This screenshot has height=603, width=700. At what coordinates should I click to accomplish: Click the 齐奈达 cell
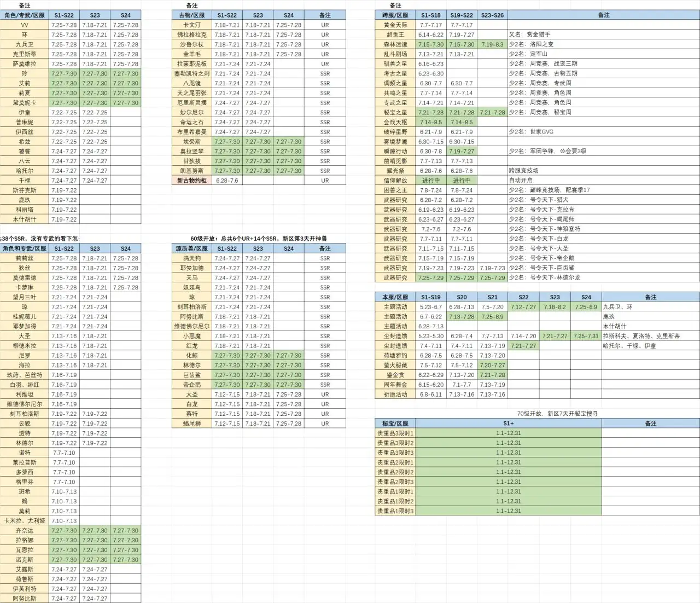tap(24, 531)
